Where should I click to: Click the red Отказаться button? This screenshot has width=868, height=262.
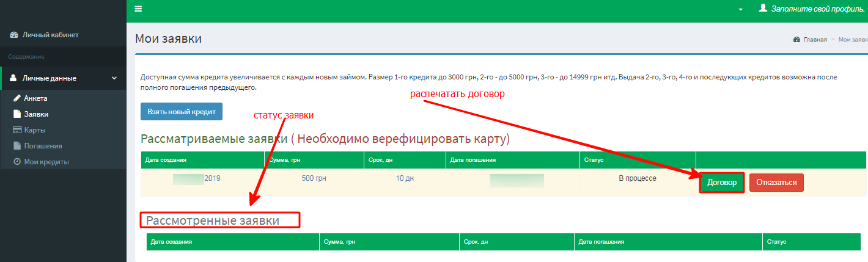776,183
